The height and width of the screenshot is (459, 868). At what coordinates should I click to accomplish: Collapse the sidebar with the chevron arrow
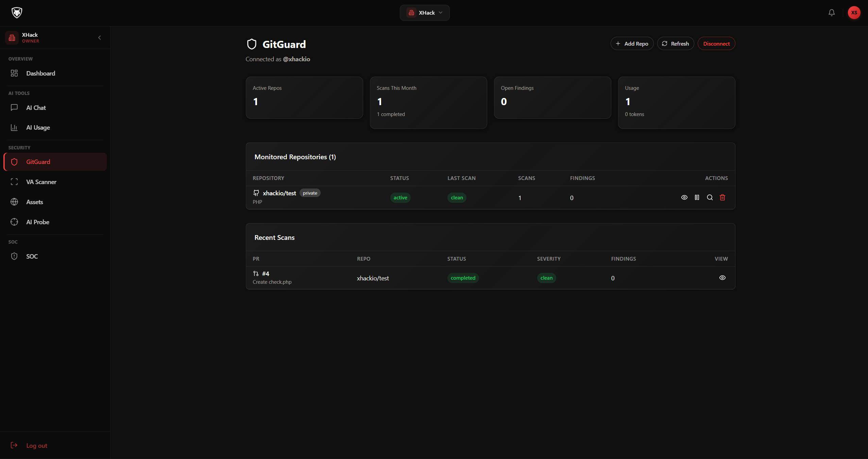click(x=100, y=38)
